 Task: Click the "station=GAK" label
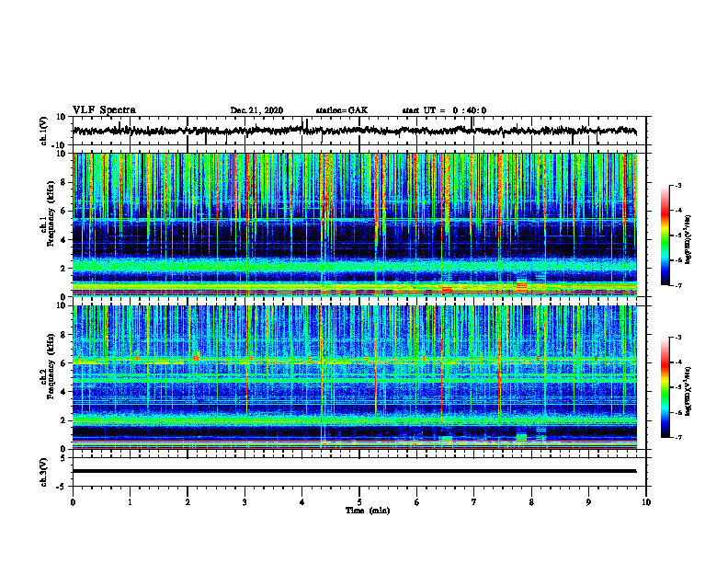coord(342,110)
